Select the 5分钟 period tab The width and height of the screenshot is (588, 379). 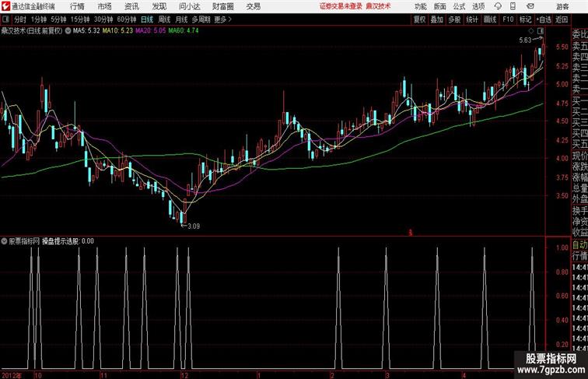(58, 19)
